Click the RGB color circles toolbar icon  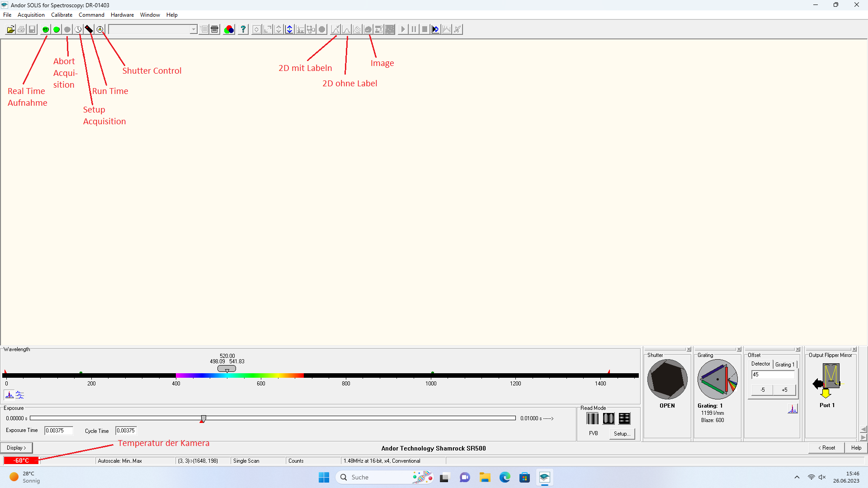229,29
